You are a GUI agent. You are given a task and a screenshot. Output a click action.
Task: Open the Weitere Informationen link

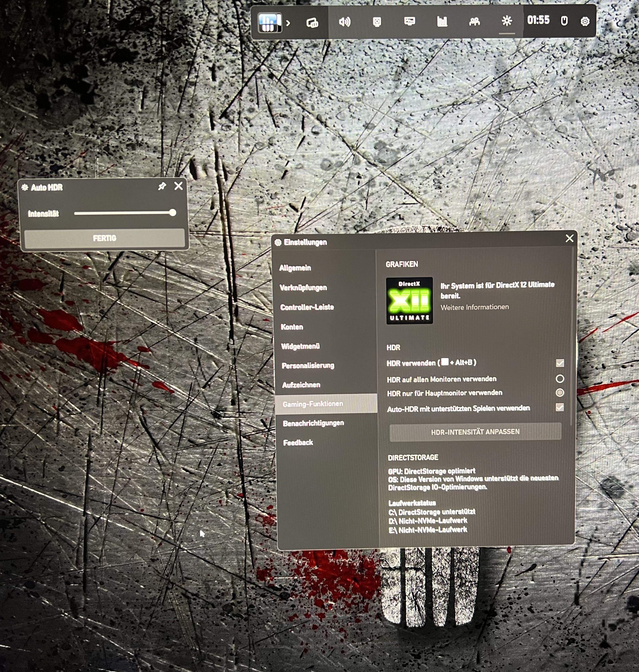click(474, 307)
